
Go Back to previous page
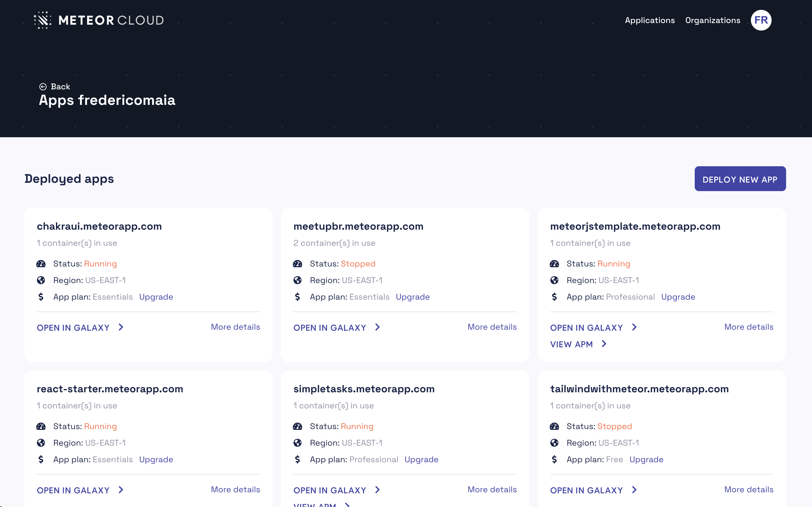[x=55, y=87]
